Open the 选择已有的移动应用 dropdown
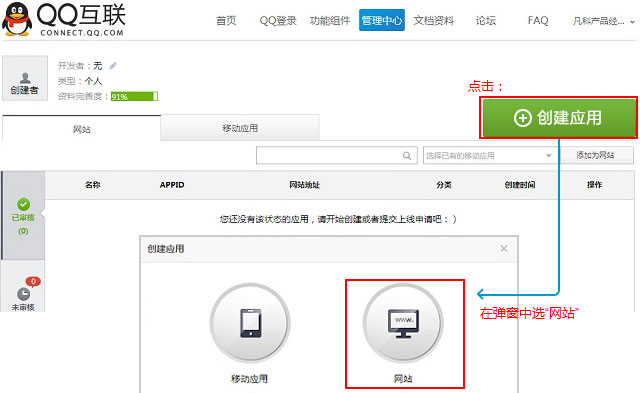 tap(490, 155)
